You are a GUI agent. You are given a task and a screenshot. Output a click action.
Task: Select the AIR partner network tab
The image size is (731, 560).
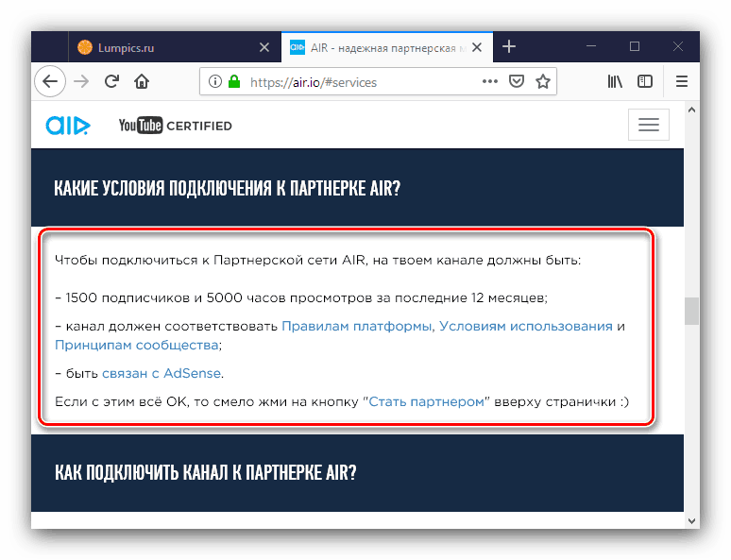click(387, 47)
